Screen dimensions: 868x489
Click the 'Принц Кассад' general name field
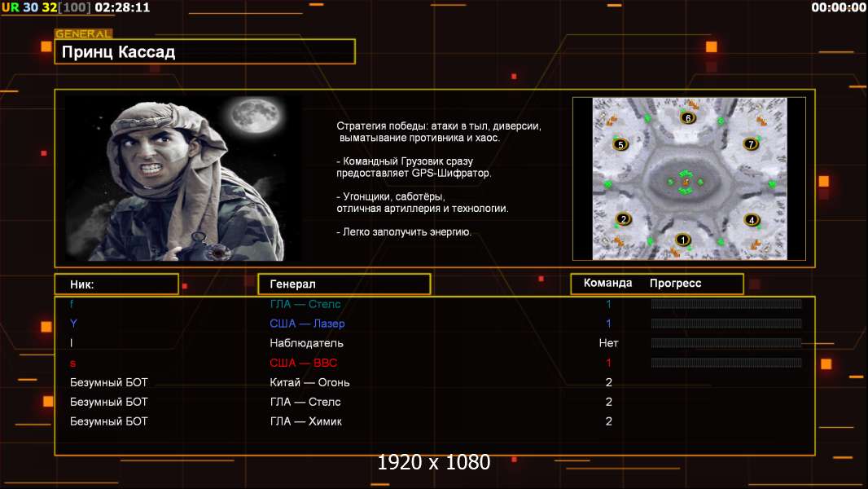(205, 51)
